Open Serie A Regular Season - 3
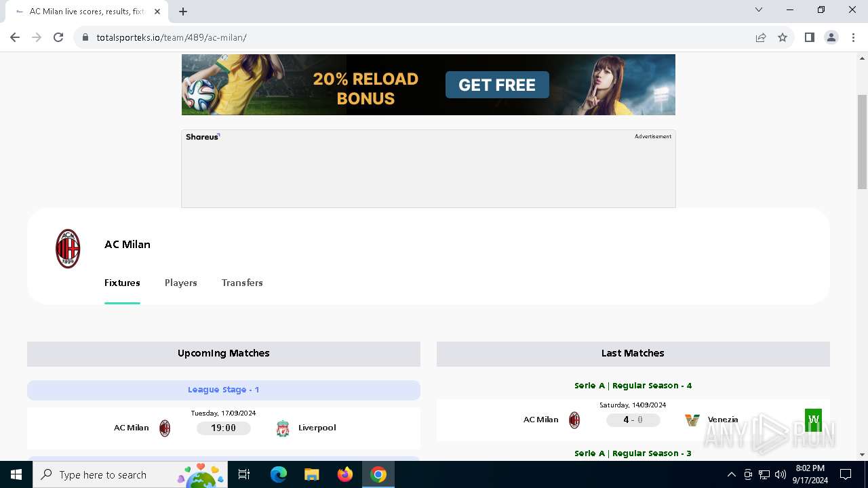The image size is (868, 488). click(633, 453)
